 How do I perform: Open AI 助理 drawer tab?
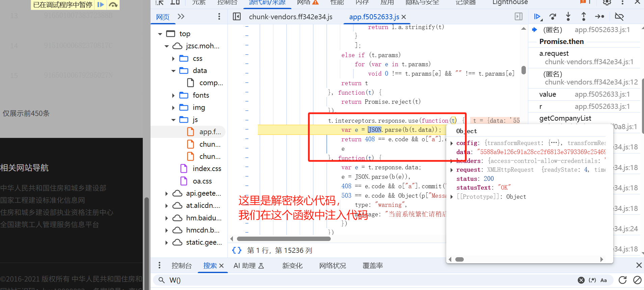(x=249, y=266)
